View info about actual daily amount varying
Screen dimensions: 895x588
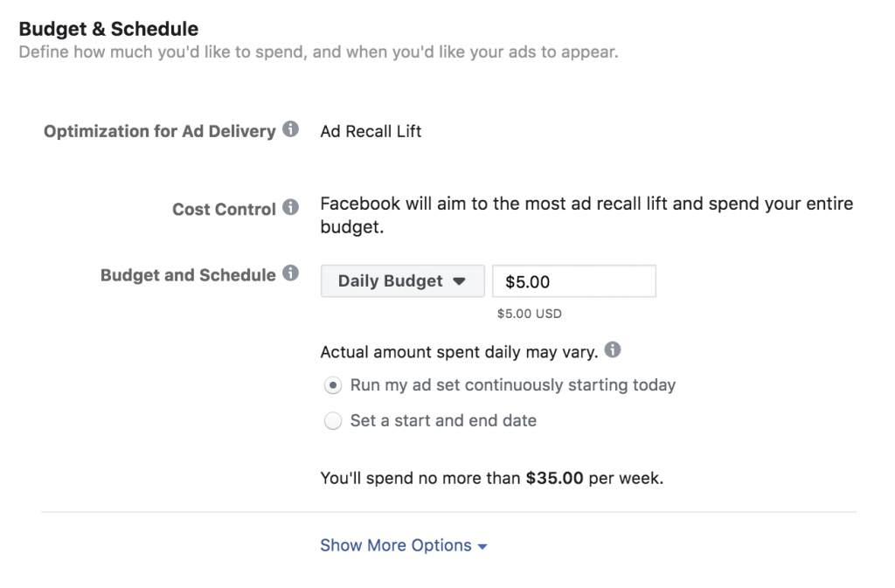613,349
